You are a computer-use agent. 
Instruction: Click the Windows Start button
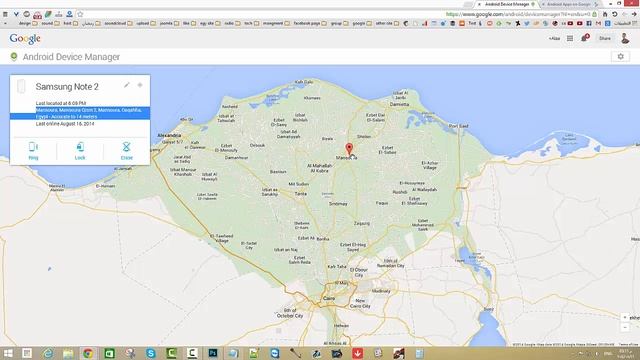pos(8,353)
